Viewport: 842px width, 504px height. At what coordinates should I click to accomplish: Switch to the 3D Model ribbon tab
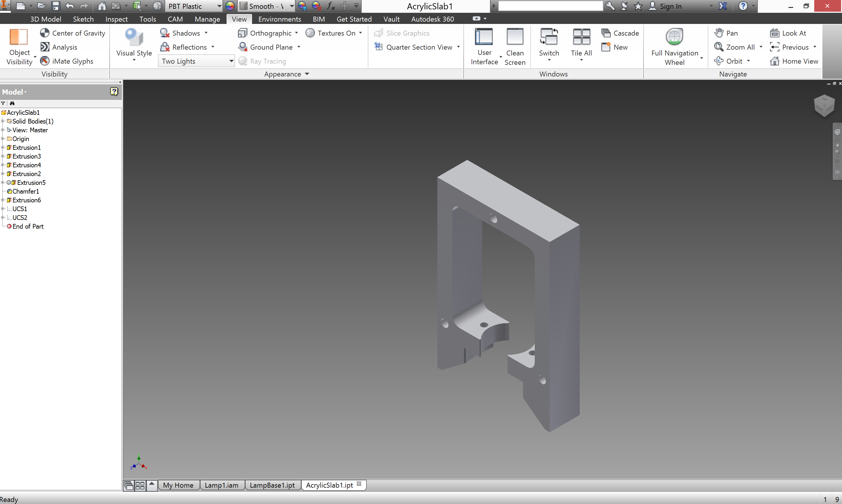click(46, 19)
